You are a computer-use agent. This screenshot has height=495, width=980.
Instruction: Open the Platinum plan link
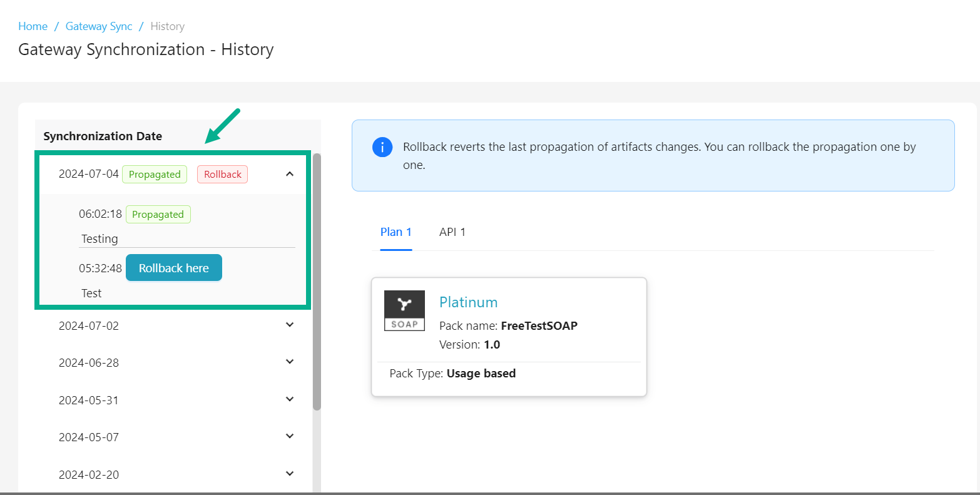(468, 302)
